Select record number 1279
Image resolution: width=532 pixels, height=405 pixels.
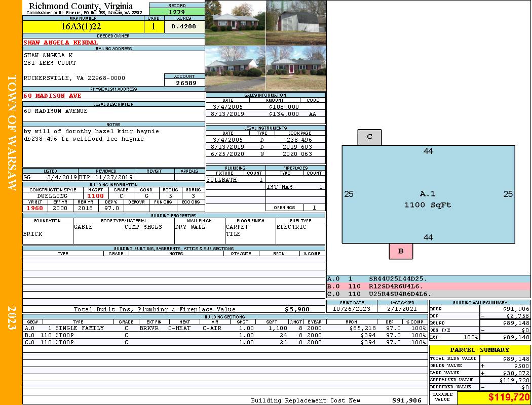(x=177, y=12)
